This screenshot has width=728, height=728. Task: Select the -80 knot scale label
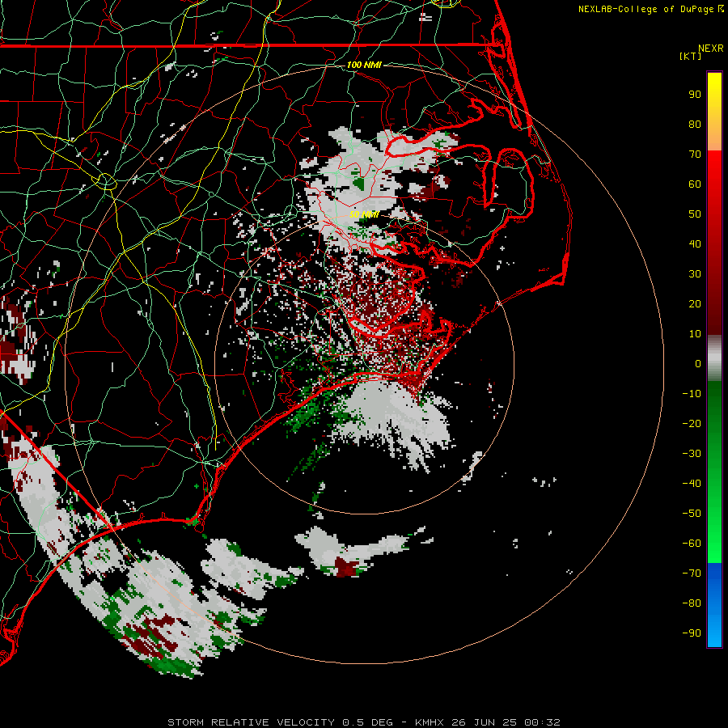[692, 603]
